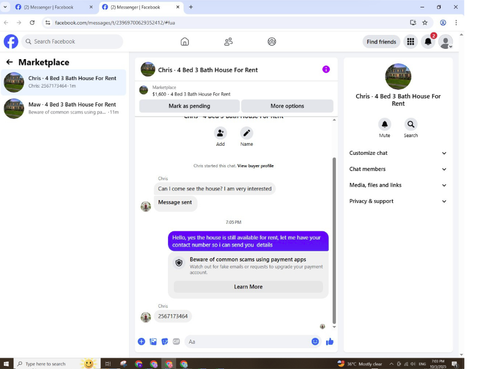Click the 'Message sent' bubble

(x=175, y=203)
